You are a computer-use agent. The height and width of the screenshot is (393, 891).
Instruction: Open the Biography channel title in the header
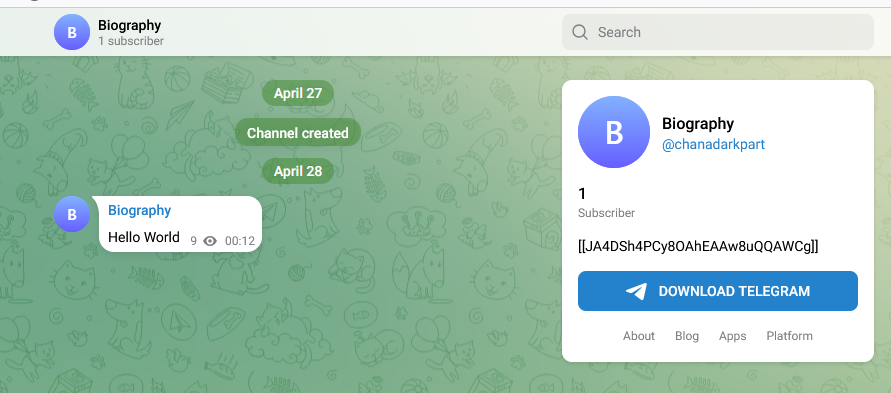(130, 26)
